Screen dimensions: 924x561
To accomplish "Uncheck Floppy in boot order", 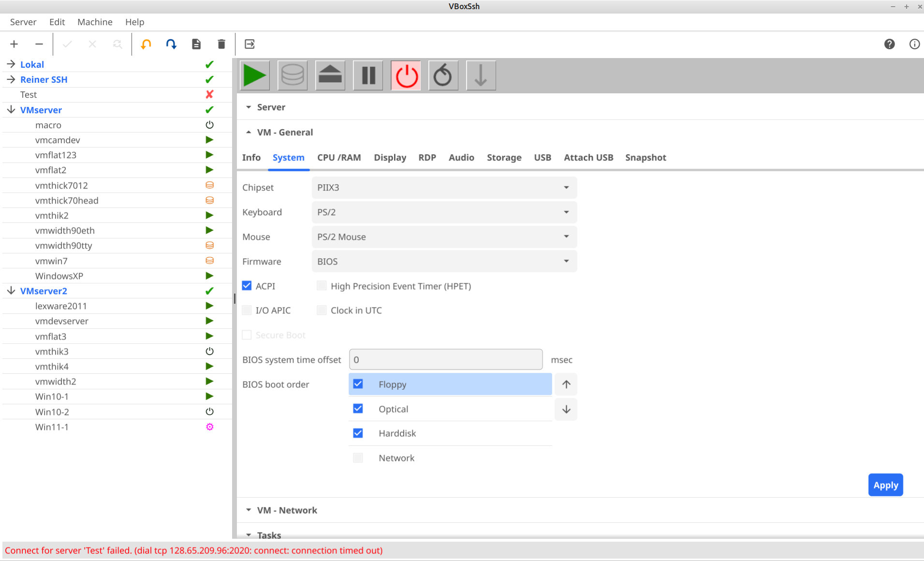I will [x=358, y=384].
